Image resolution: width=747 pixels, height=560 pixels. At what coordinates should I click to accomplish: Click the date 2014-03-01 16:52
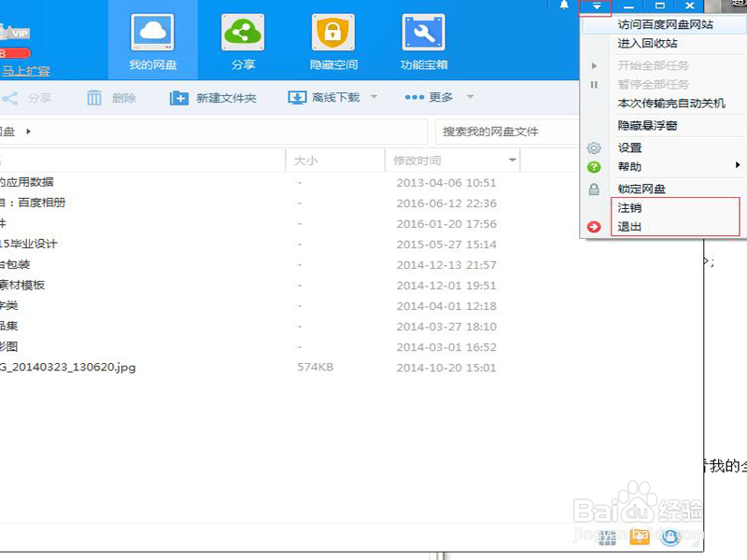[446, 347]
